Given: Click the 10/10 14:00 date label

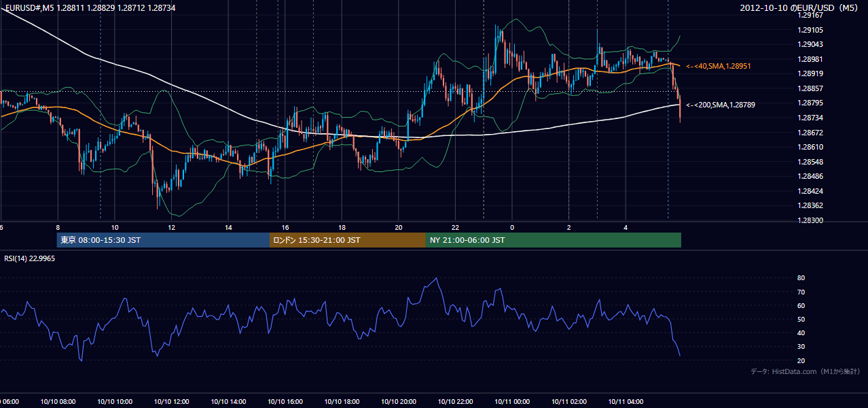Looking at the screenshot, I should 228,401.
